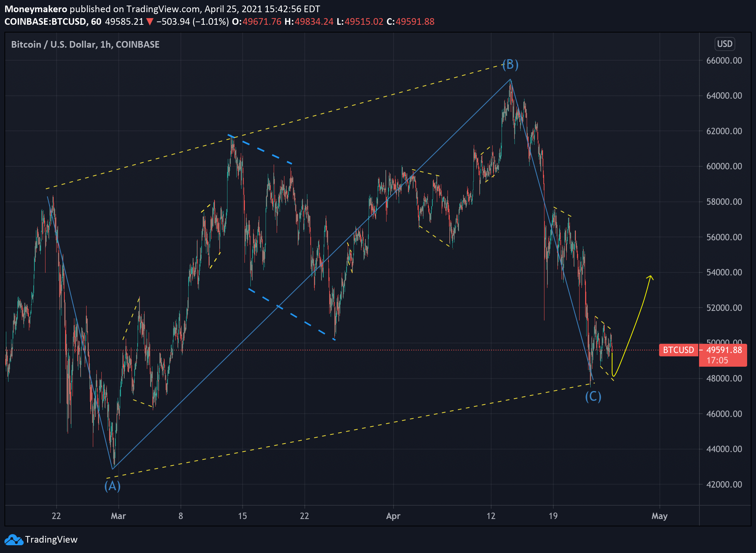Screen dimensions: 756x553
Task: Select the BTCUSD price label tag
Action: (678, 350)
